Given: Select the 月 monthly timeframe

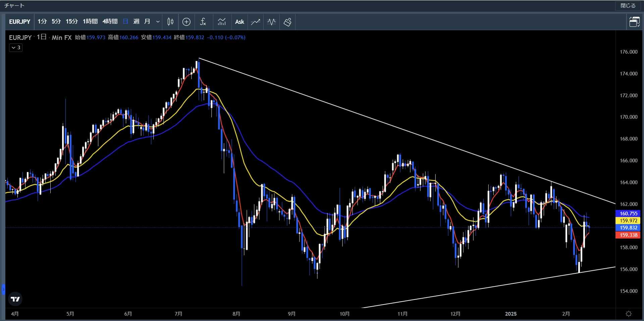Looking at the screenshot, I should click(147, 21).
